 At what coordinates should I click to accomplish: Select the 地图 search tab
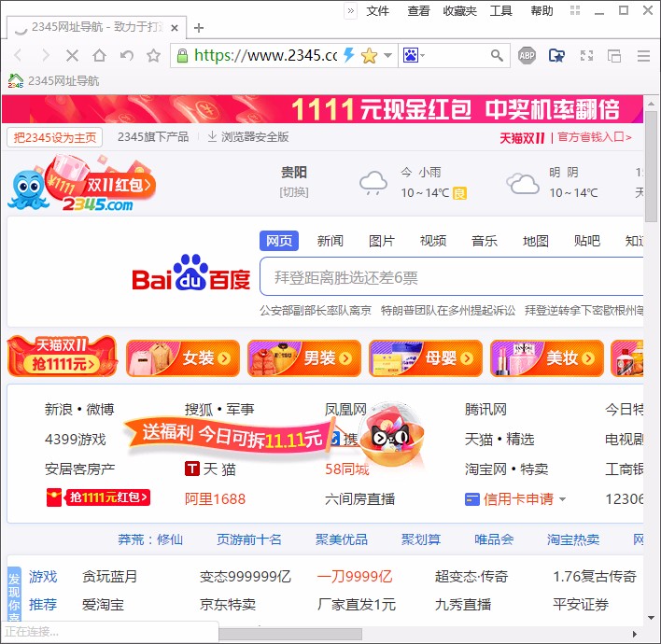click(x=536, y=241)
